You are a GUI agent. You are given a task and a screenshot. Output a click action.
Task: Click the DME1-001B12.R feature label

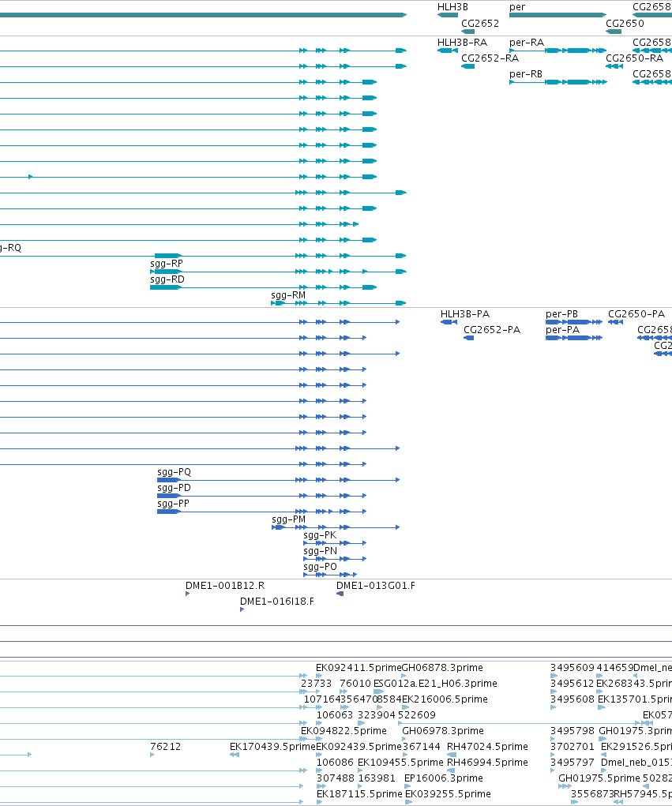click(x=225, y=586)
